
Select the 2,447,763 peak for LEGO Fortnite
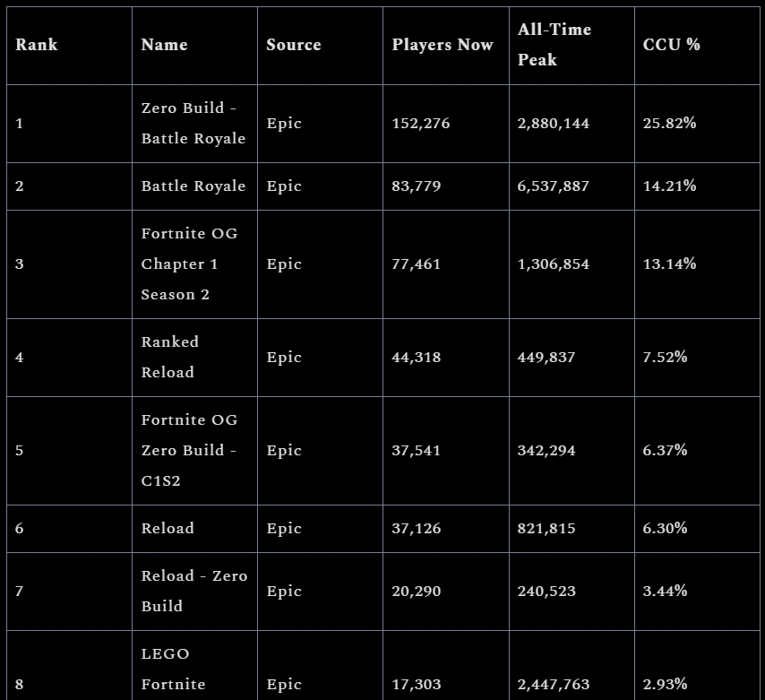tap(554, 685)
